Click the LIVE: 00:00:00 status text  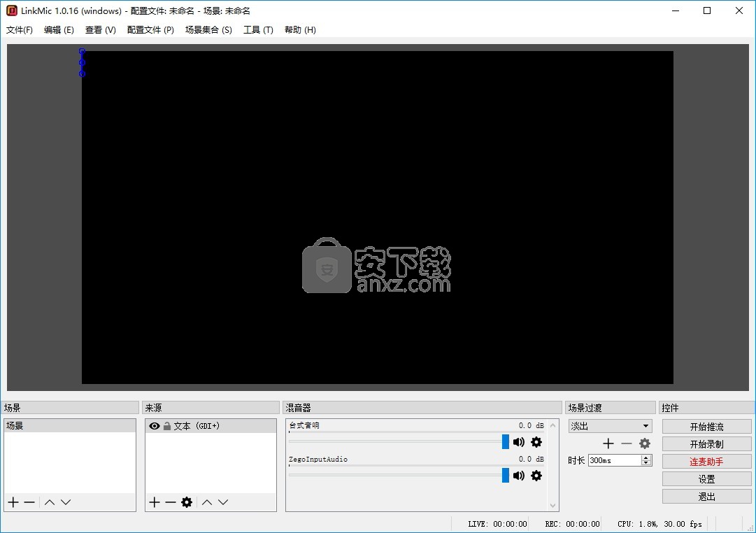pyautogui.click(x=497, y=524)
